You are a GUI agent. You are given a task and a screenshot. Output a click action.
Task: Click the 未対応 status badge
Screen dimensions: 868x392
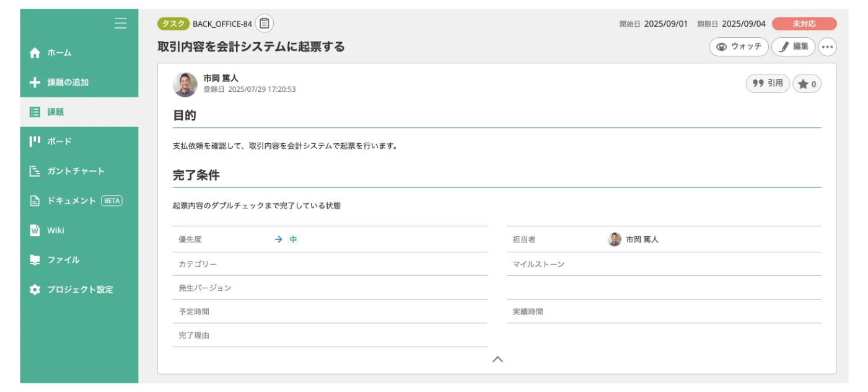pyautogui.click(x=804, y=24)
